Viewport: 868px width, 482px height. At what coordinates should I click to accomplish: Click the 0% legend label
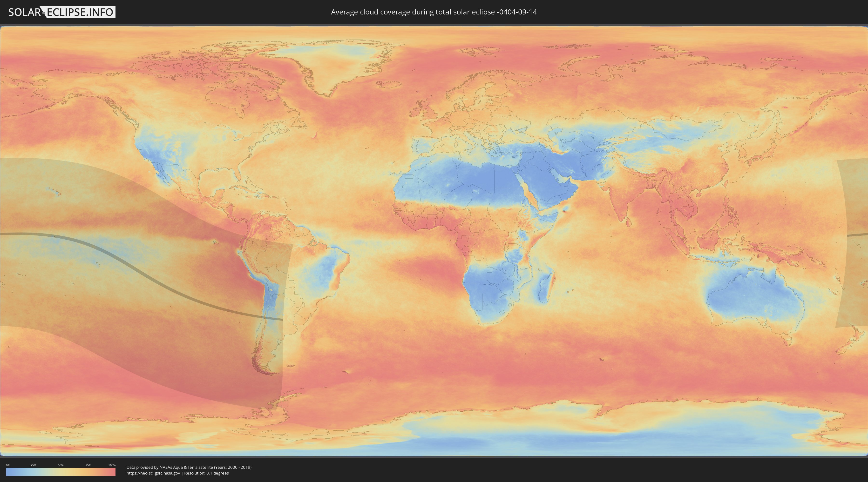(x=8, y=465)
